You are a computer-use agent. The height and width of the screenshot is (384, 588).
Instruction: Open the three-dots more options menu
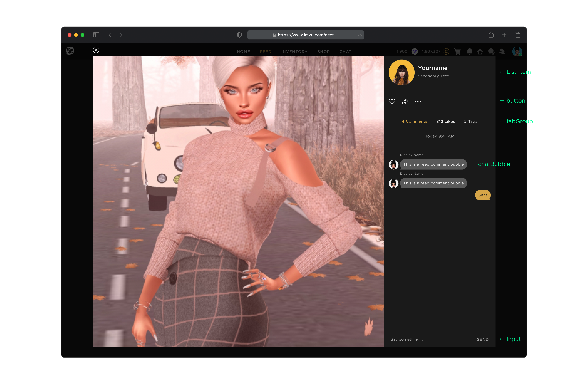coord(418,102)
